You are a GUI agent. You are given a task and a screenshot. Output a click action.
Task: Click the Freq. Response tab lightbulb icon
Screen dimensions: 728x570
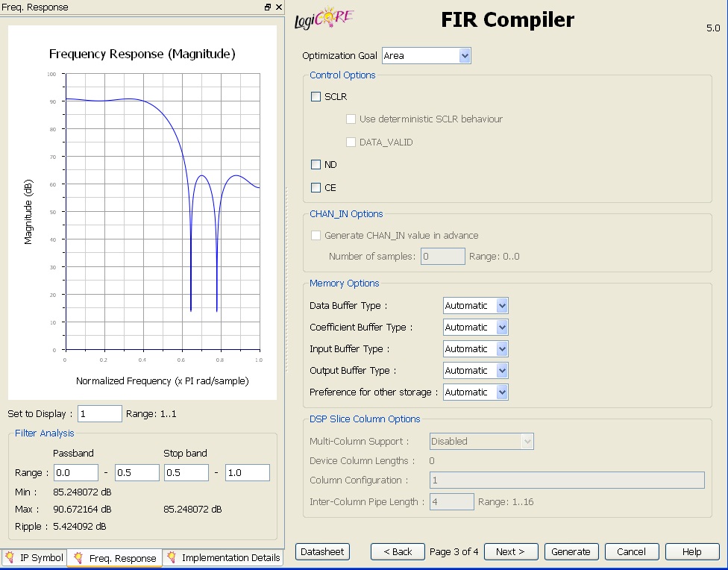(x=78, y=557)
